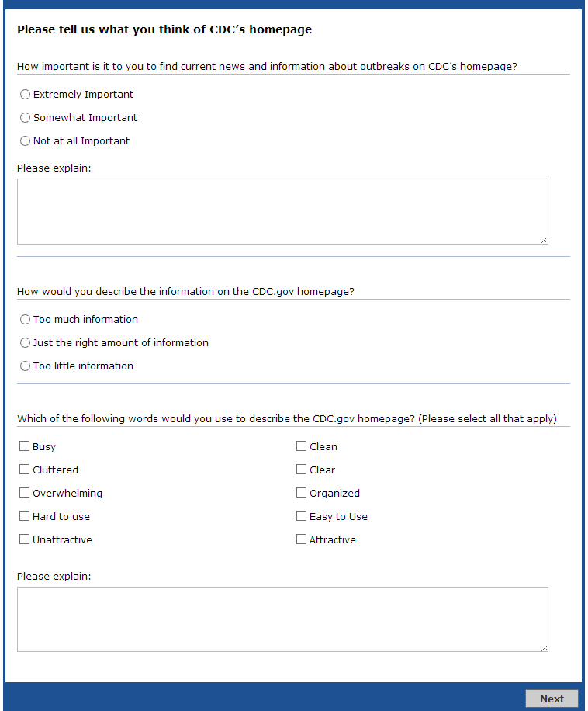Select Not at all Important
This screenshot has height=711, width=588.
pyautogui.click(x=26, y=141)
